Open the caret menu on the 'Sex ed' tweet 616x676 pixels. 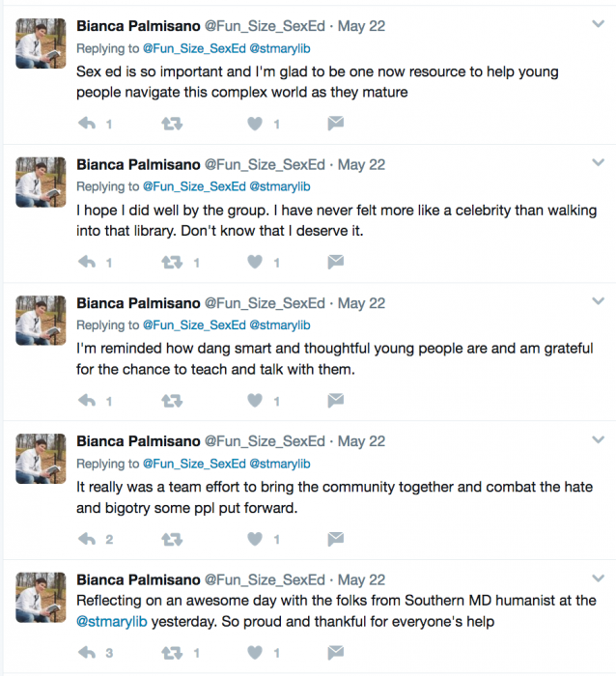(598, 22)
